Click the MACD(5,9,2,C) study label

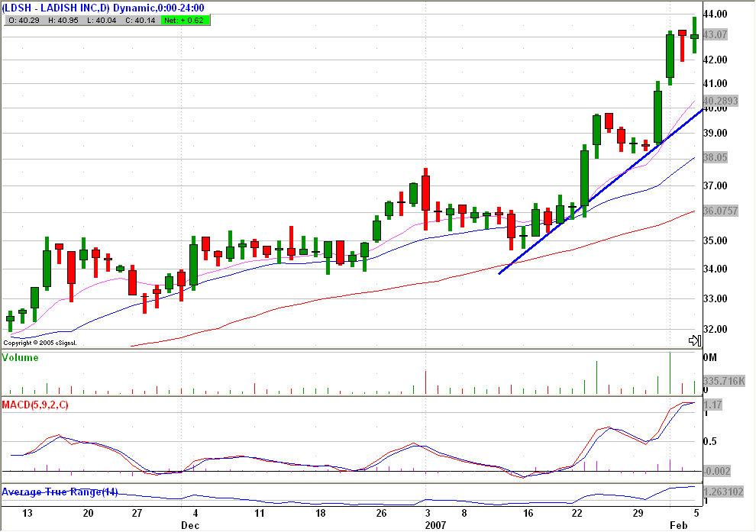tap(35, 405)
